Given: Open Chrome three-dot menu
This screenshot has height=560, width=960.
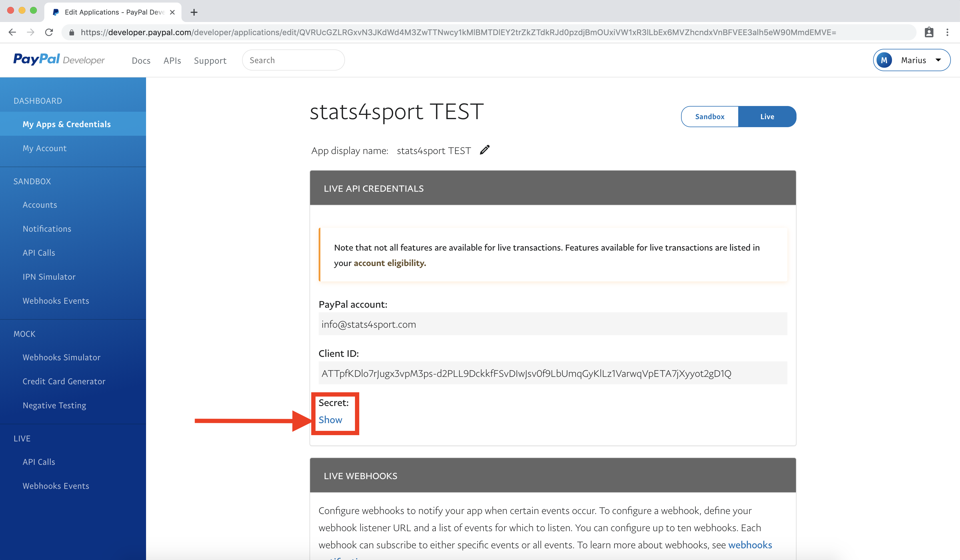Looking at the screenshot, I should click(947, 32).
